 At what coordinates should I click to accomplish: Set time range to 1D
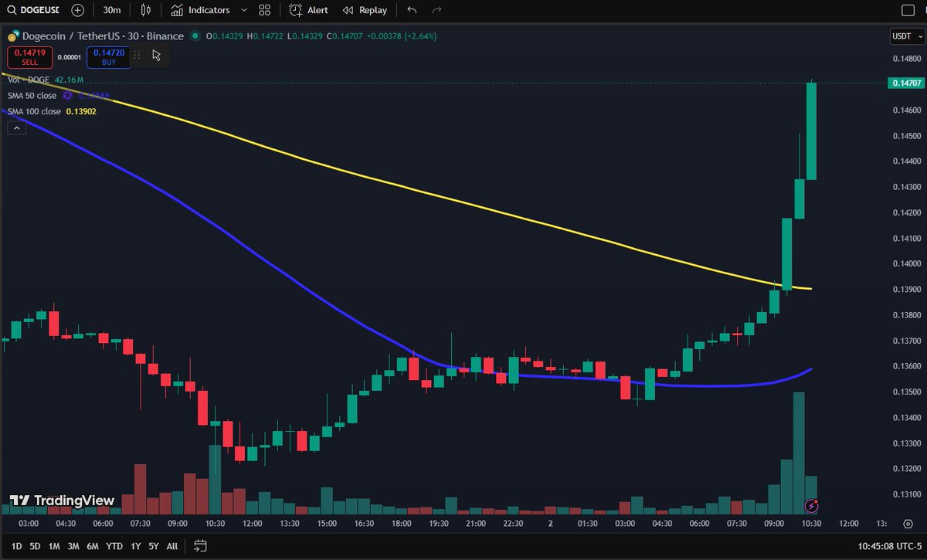(x=16, y=546)
